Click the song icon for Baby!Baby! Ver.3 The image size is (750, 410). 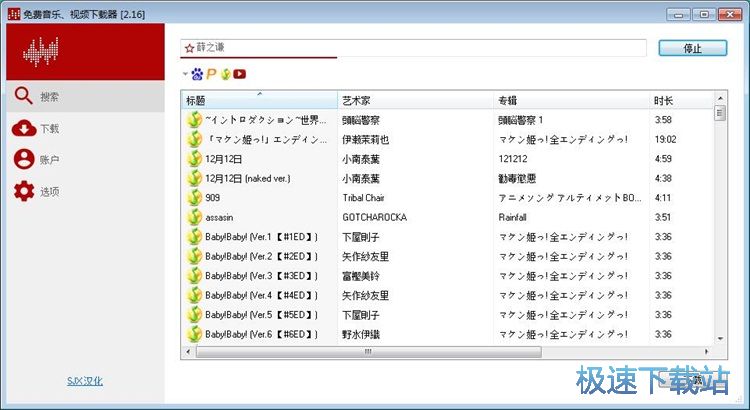point(194,276)
